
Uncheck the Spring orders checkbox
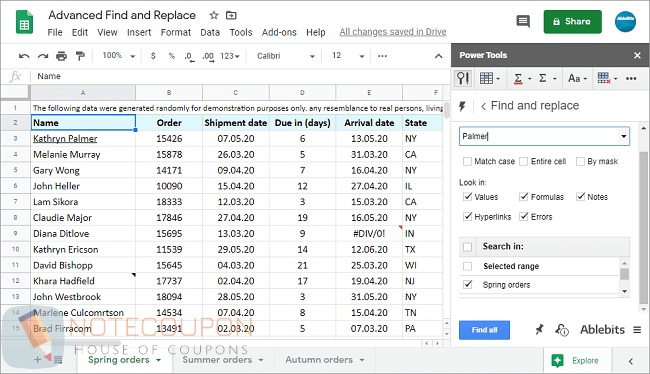tap(468, 284)
